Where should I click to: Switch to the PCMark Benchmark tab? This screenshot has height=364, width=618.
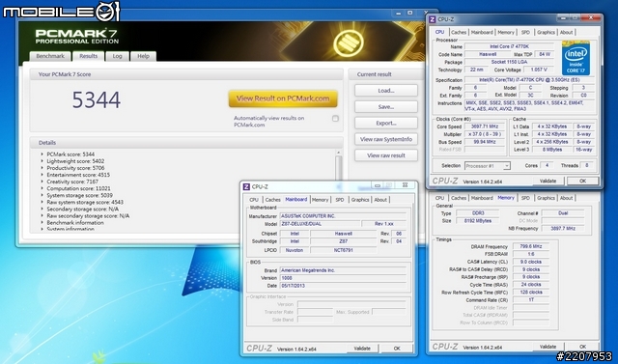(50, 56)
